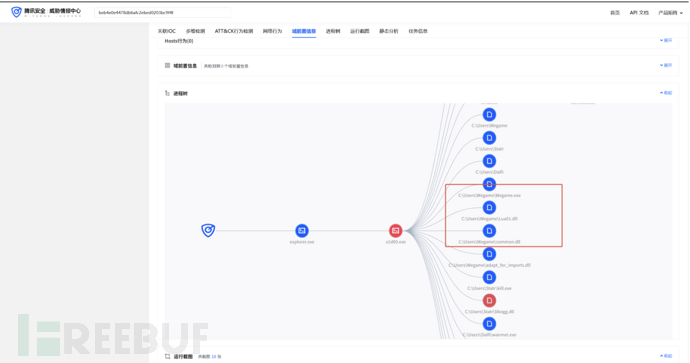Collapse the 运行截图 section
The image size is (690, 363).
point(666,356)
